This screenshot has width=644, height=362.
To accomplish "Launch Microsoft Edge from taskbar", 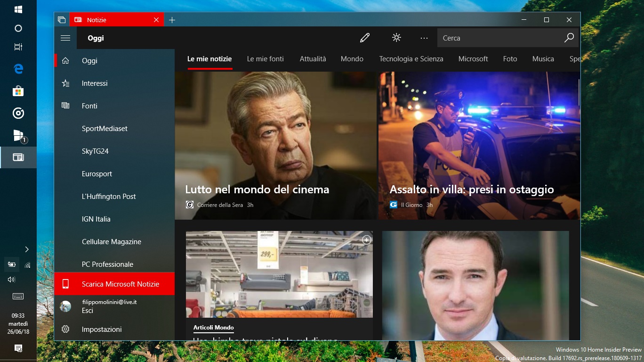I will pos(18,69).
